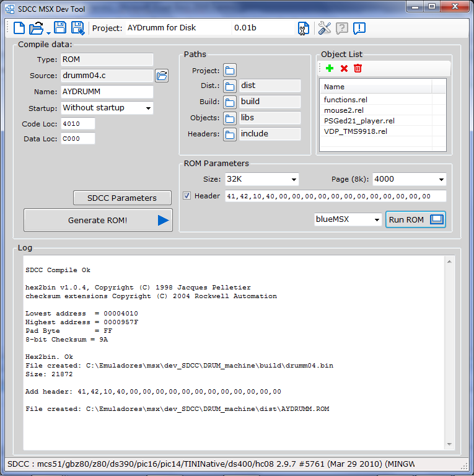The width and height of the screenshot is (474, 476).
Task: Click the Headers path folder icon
Action: (x=230, y=134)
